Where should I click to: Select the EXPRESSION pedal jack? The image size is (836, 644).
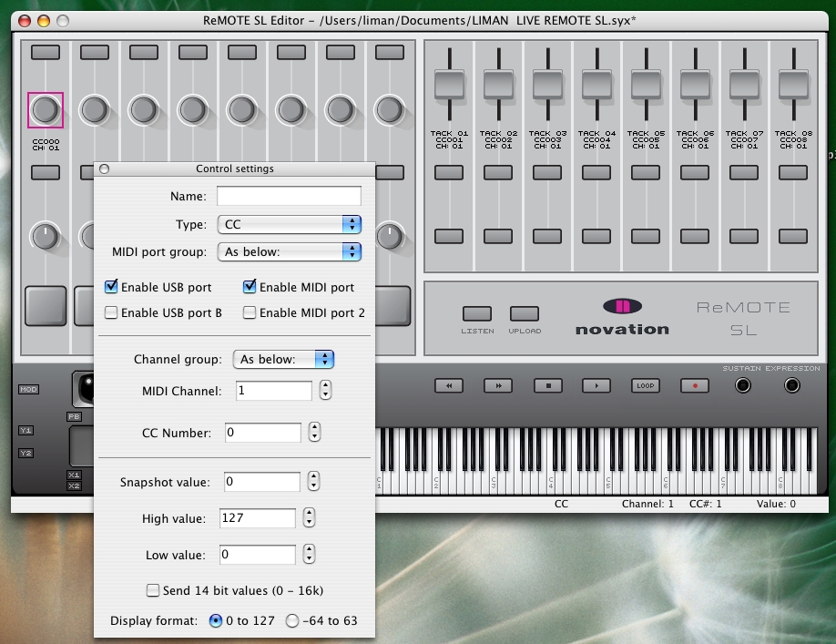click(x=791, y=385)
